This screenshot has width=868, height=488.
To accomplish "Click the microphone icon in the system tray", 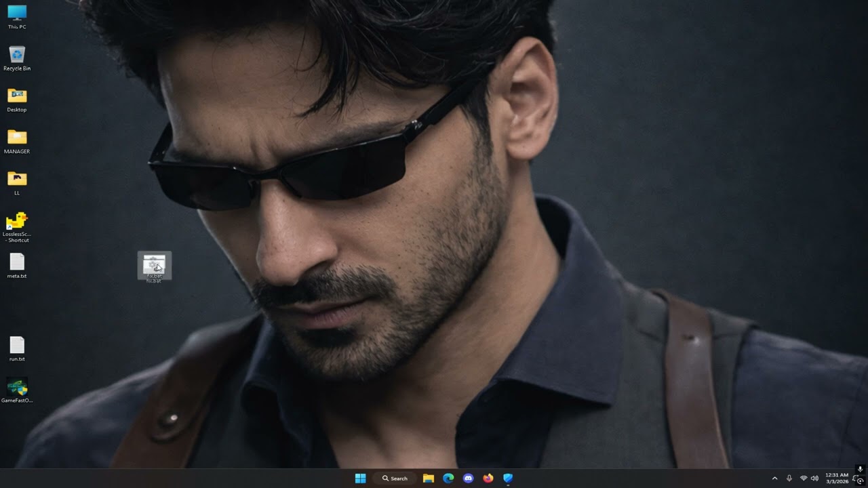I will tap(789, 479).
